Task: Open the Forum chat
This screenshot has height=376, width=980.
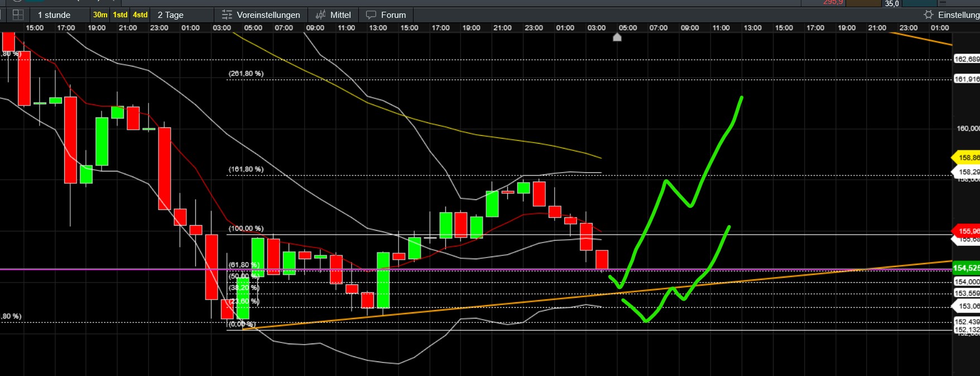Action: point(386,15)
